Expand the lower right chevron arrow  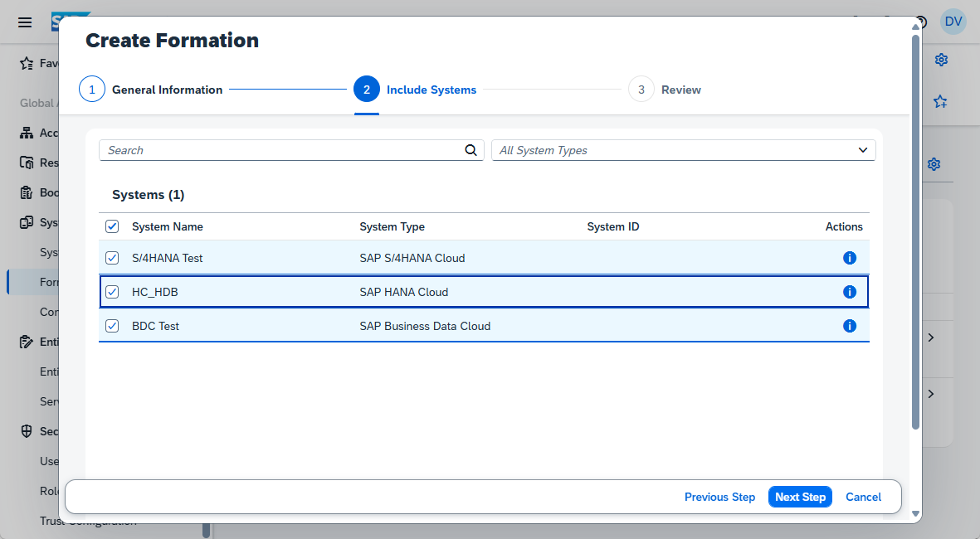(x=930, y=394)
